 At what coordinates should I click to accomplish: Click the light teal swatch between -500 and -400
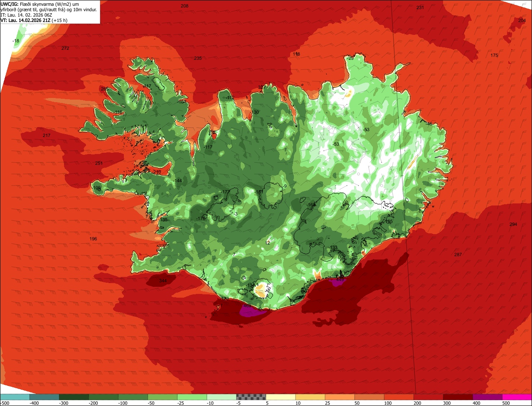pos(15,397)
